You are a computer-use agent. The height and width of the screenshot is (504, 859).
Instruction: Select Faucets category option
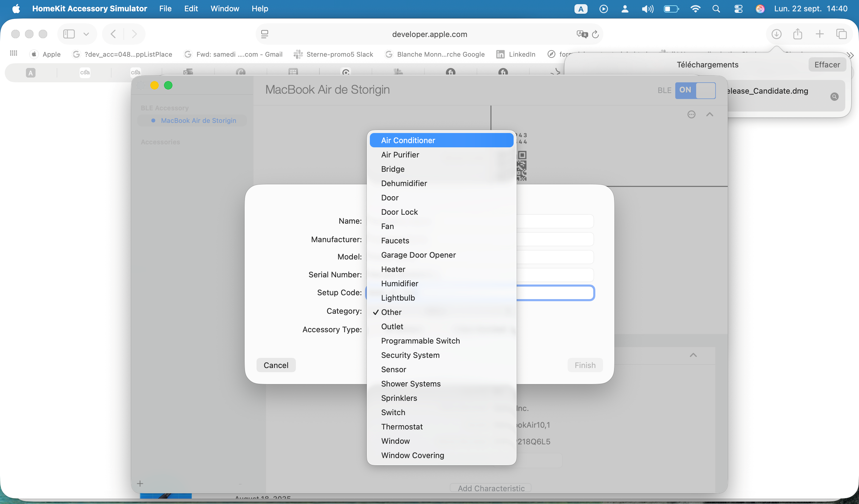point(441,241)
